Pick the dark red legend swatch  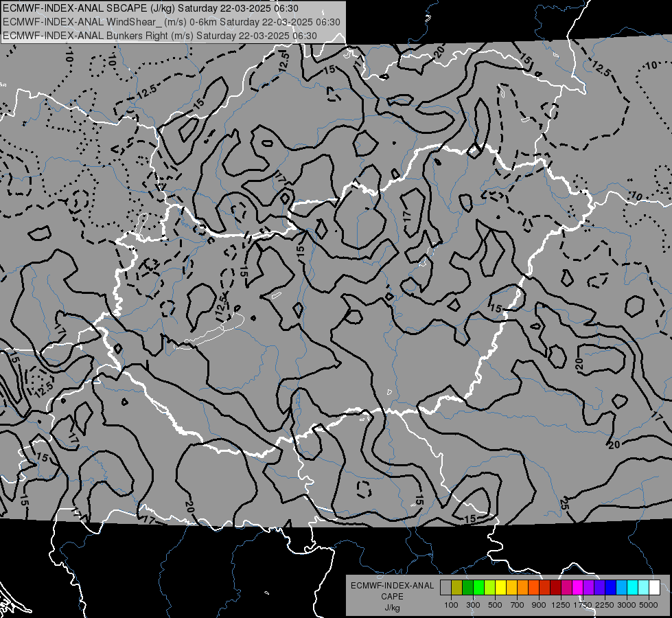[x=556, y=588]
